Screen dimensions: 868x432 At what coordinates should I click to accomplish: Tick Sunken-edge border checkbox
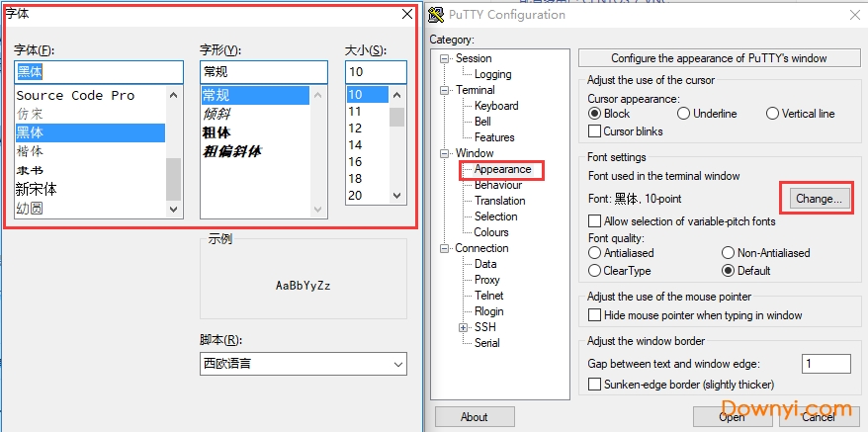595,385
